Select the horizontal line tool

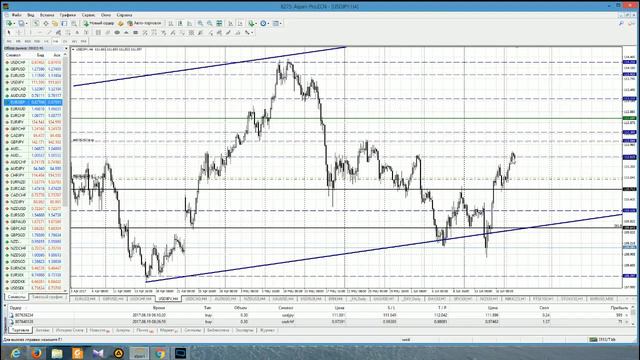40,33
